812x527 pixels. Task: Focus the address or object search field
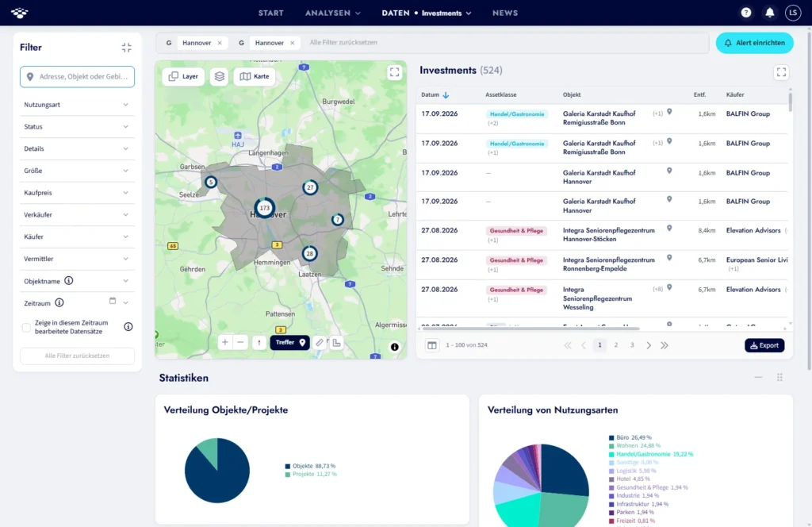pyautogui.click(x=77, y=77)
